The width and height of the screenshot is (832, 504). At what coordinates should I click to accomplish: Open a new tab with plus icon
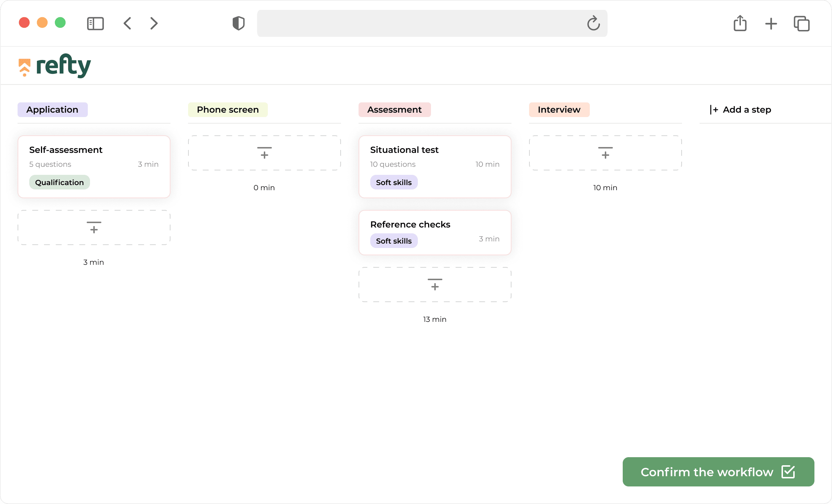771,24
